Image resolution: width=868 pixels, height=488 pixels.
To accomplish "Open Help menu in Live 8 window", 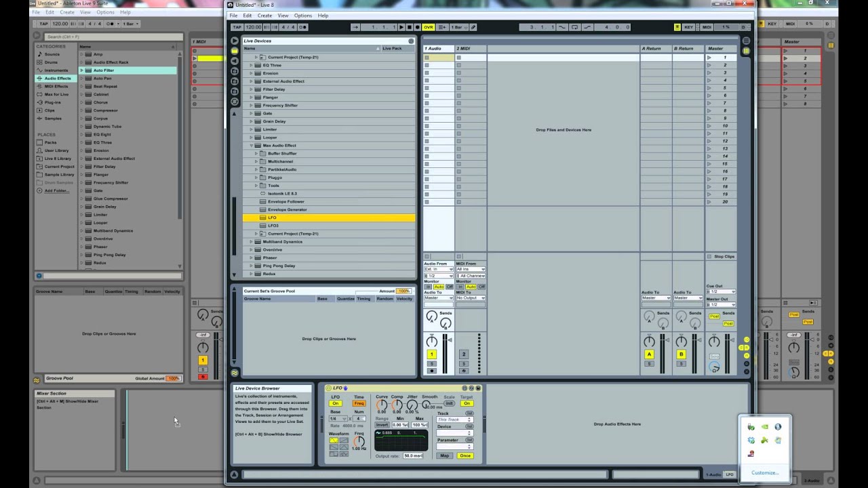I will point(323,16).
